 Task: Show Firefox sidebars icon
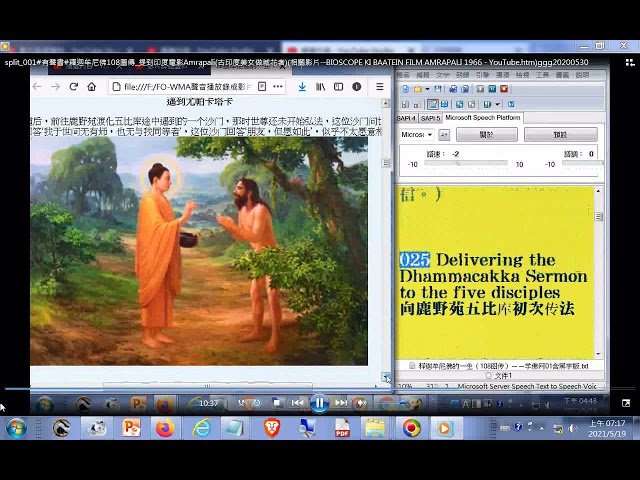click(338, 87)
